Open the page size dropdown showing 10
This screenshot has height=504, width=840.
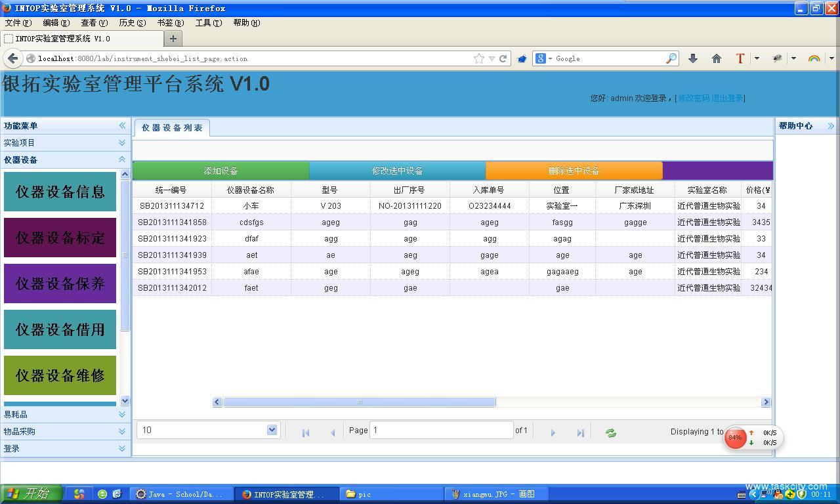[x=272, y=430]
